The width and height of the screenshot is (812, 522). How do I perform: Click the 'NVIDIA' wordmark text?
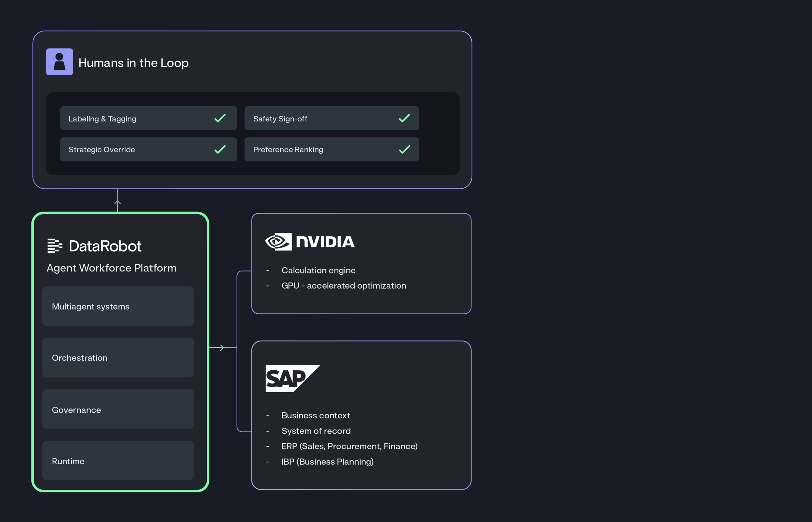325,242
